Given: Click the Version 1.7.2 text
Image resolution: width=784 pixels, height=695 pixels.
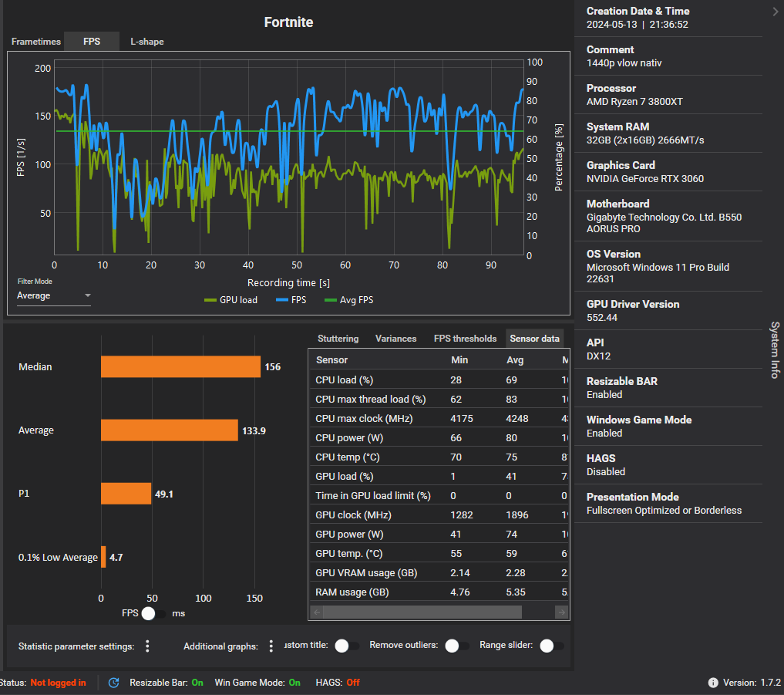Looking at the screenshot, I should pos(752,683).
